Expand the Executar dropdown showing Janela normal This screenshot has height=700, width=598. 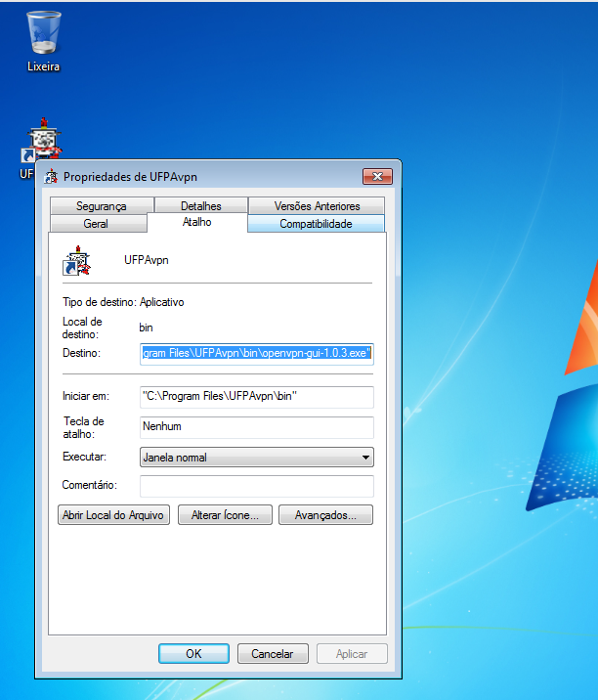(x=257, y=458)
